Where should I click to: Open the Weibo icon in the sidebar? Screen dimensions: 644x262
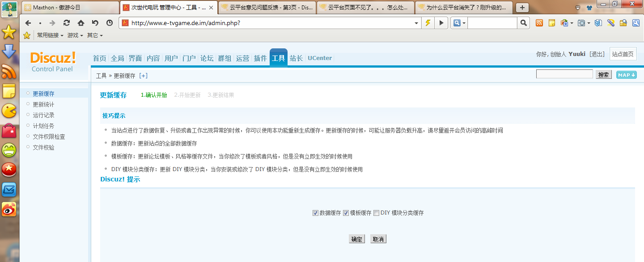9,209
